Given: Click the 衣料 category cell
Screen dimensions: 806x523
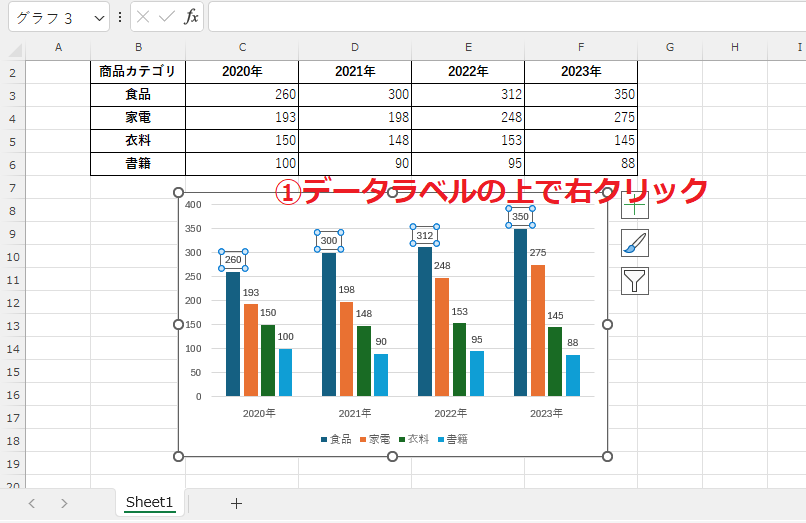Looking at the screenshot, I should (x=138, y=140).
